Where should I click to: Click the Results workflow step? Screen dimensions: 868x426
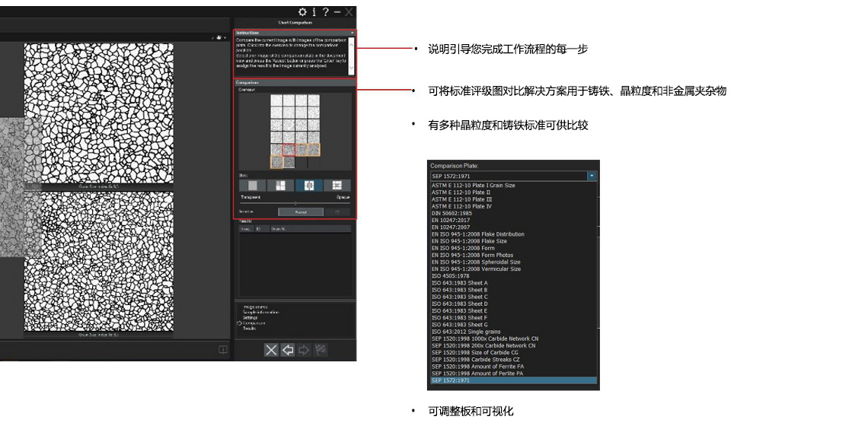250,328
